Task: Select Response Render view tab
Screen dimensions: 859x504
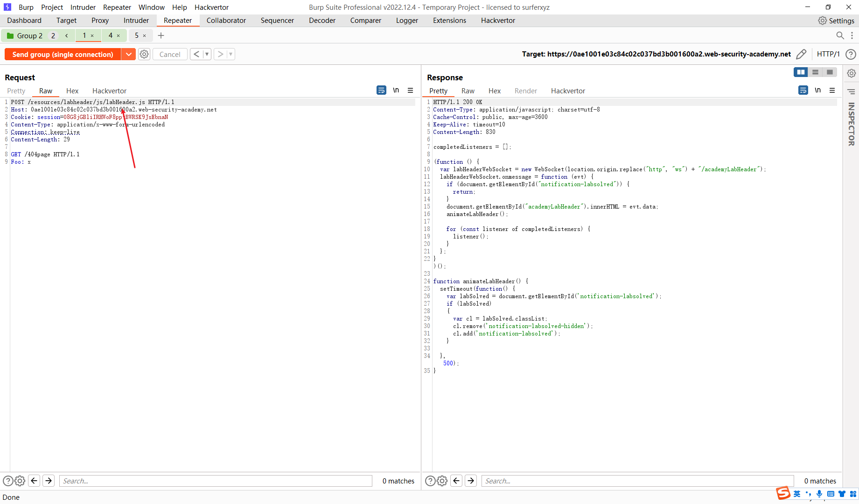Action: [x=526, y=91]
